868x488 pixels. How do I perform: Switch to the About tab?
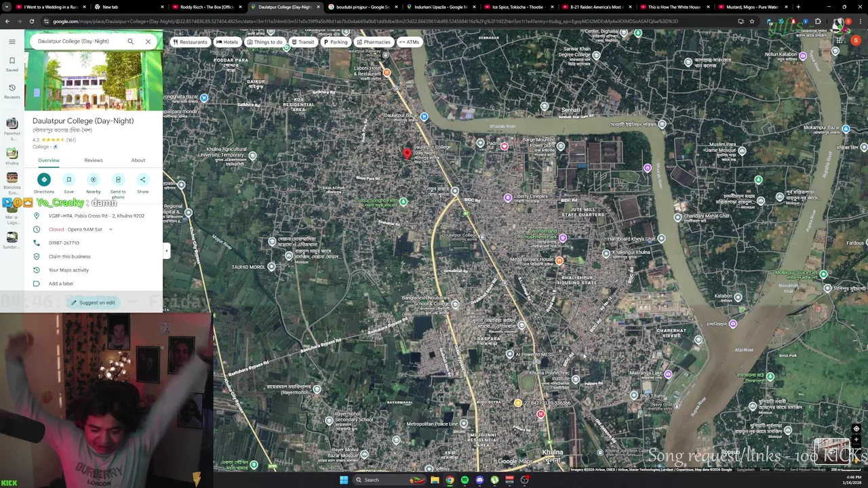coord(138,161)
